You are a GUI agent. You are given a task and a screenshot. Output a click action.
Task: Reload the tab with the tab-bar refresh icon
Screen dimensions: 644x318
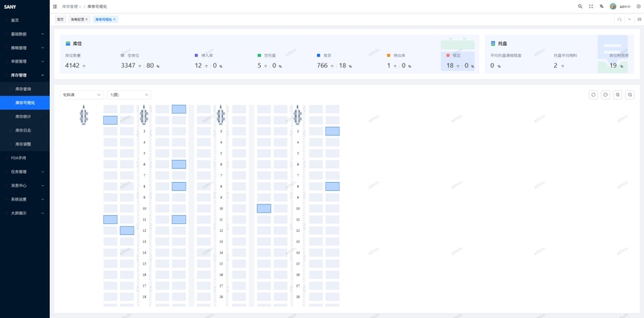coord(619,19)
